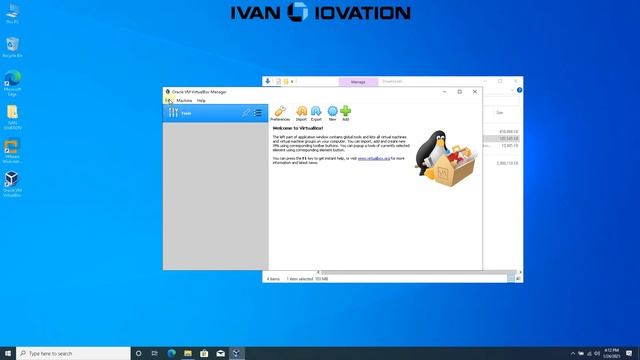Switch Explorer to details view icon
This screenshot has height=360, width=640.
511,278
